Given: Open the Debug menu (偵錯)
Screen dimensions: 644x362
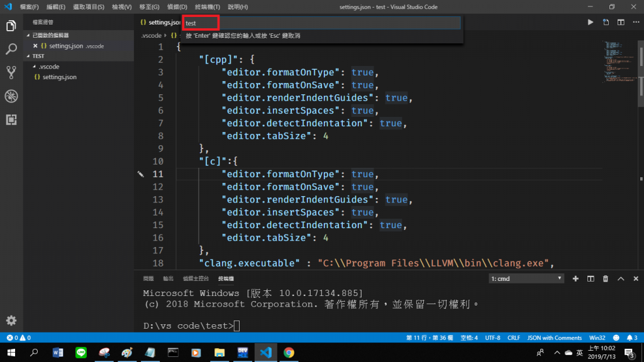Looking at the screenshot, I should tap(177, 7).
